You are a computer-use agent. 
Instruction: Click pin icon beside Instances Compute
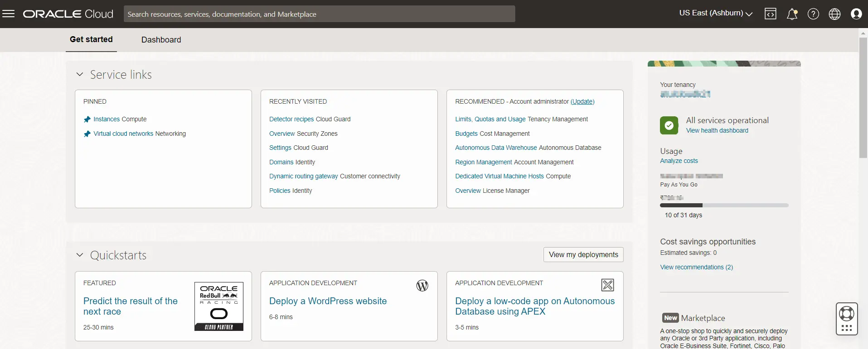click(87, 120)
